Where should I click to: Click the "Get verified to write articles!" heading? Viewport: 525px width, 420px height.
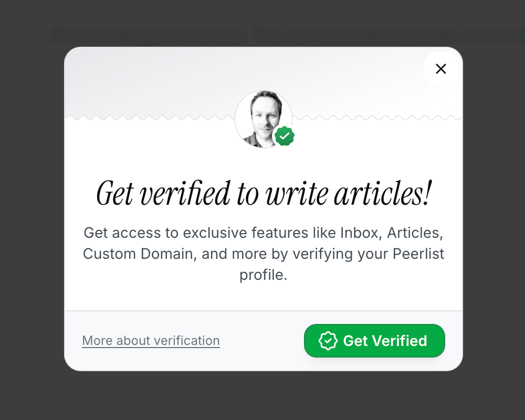click(264, 193)
